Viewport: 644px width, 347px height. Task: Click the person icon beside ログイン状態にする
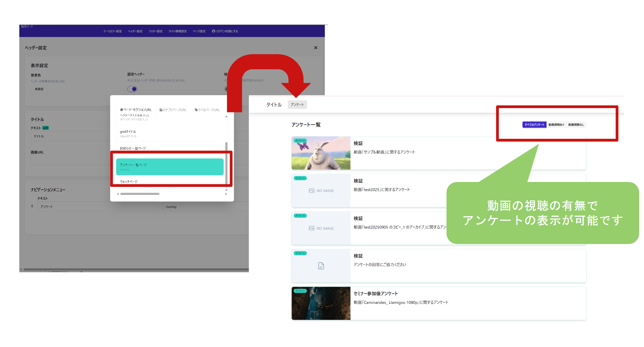click(x=213, y=31)
